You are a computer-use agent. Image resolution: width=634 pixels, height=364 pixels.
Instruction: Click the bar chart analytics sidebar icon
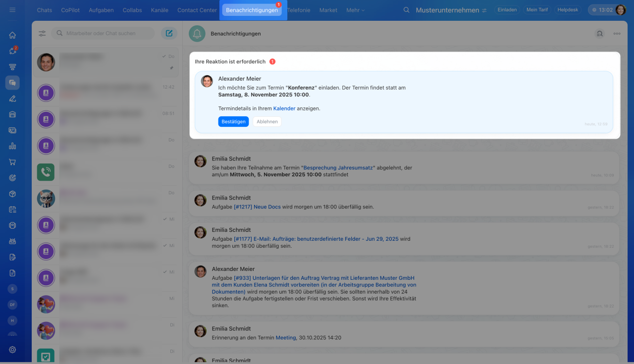(x=12, y=146)
